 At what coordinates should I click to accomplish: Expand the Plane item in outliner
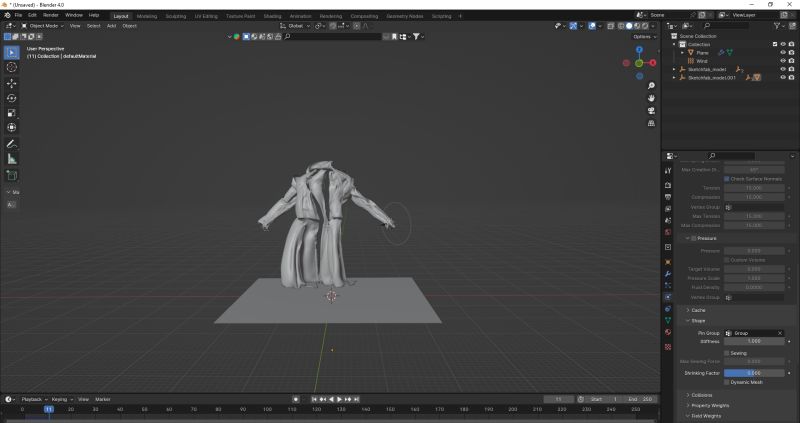[682, 53]
